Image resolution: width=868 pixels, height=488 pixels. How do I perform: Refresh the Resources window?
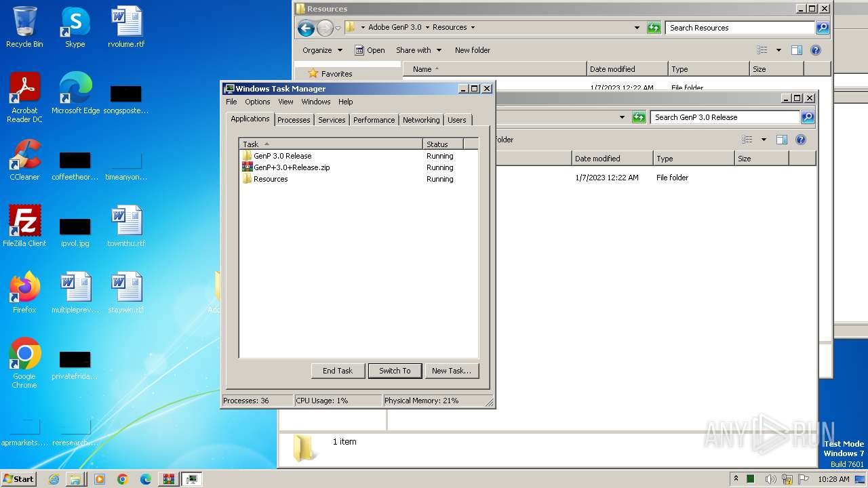[x=654, y=28]
